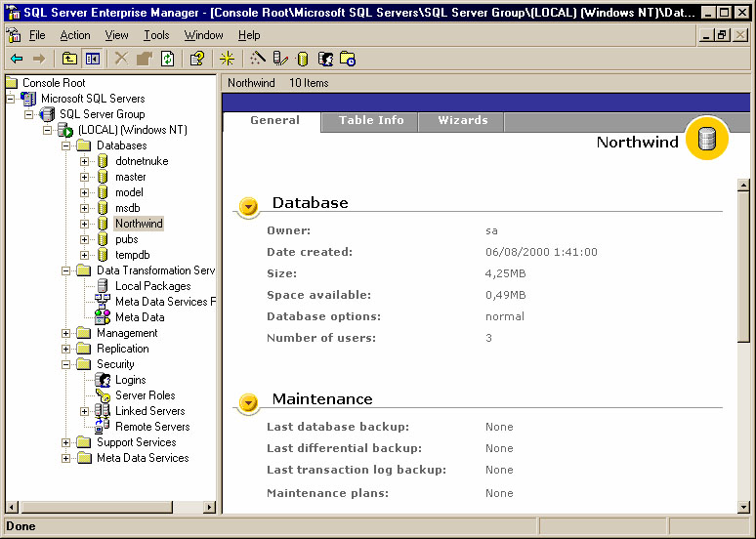
Task: Click the Server Roles key icon
Action: pos(103,394)
